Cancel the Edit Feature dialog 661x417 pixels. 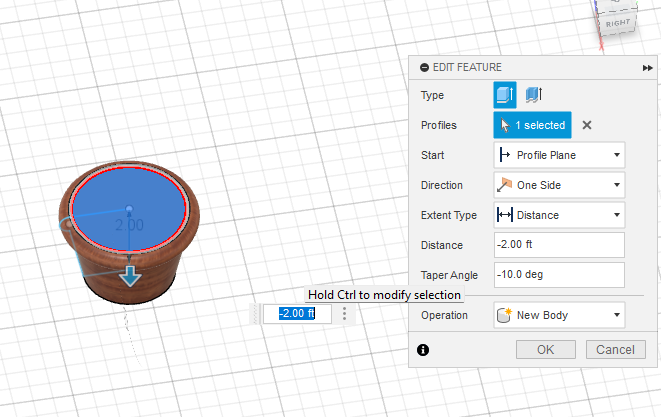[615, 350]
